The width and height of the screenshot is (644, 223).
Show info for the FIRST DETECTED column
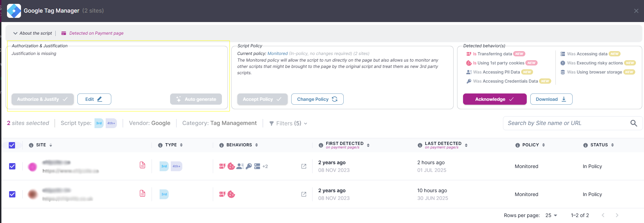point(321,145)
